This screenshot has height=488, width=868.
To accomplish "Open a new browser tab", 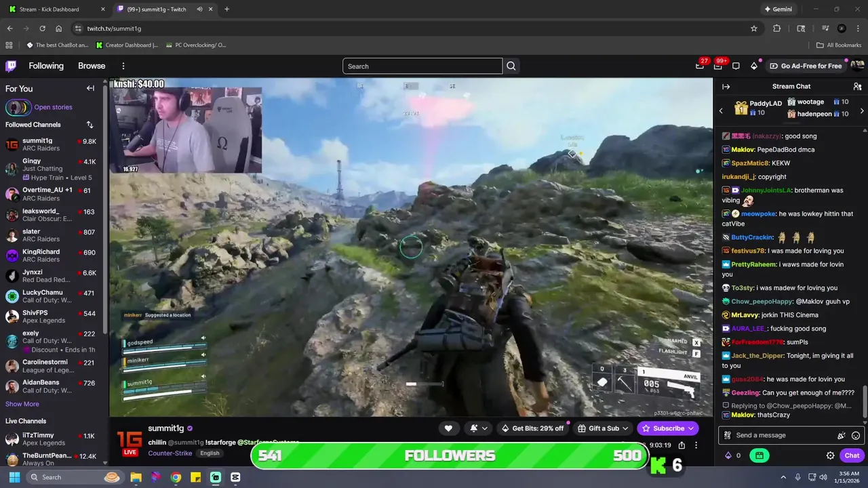I will point(226,9).
